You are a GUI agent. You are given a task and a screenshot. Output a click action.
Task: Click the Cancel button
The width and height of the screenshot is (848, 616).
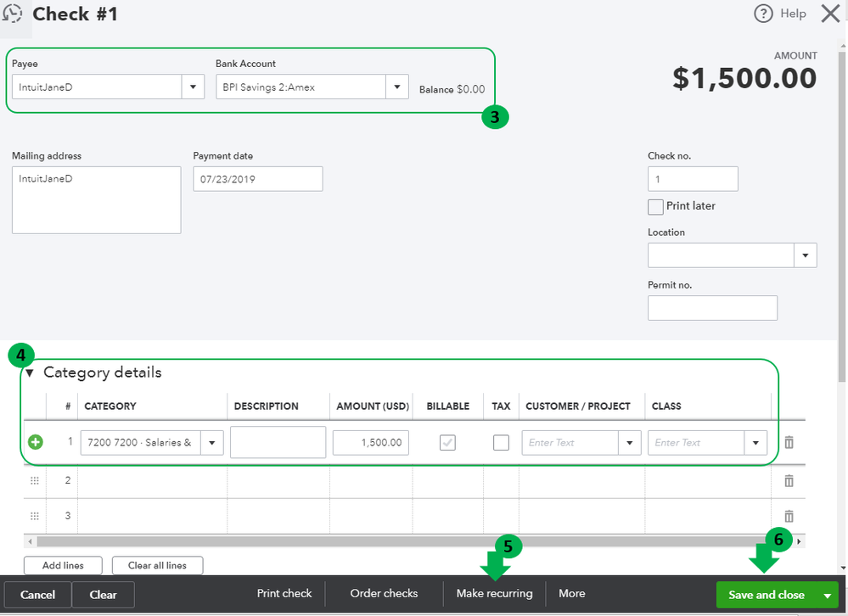[x=37, y=595]
